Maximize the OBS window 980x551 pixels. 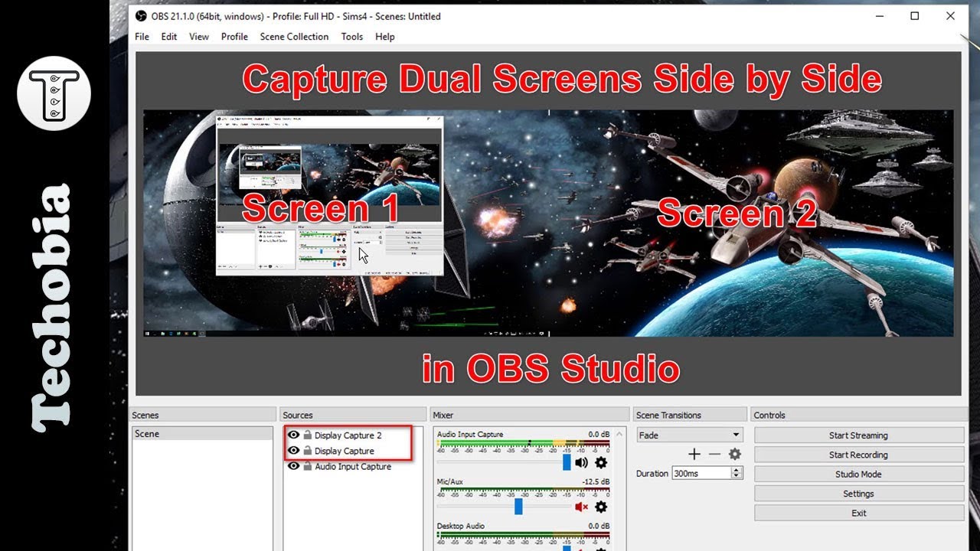(x=914, y=16)
